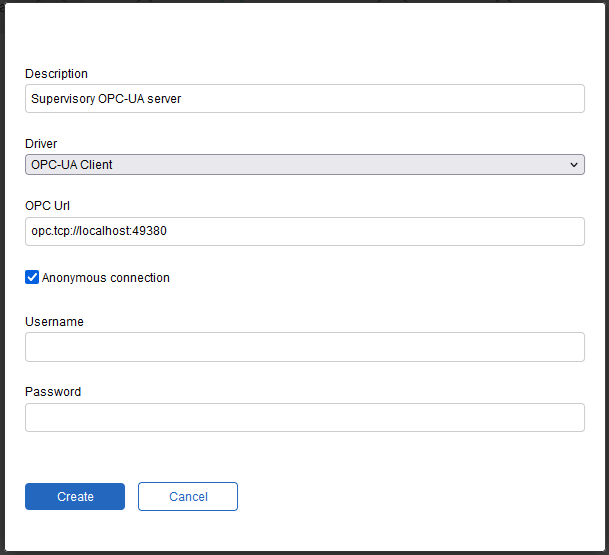Image resolution: width=609 pixels, height=555 pixels.
Task: Click the right end of the Password field
Action: click(572, 417)
